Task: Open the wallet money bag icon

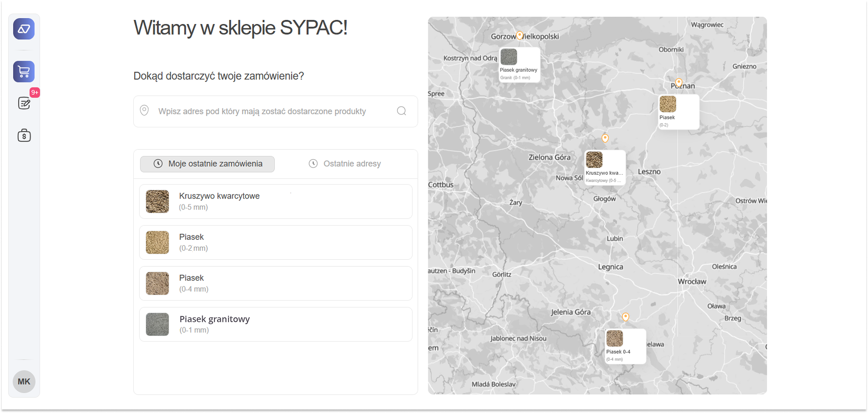Action: tap(24, 136)
